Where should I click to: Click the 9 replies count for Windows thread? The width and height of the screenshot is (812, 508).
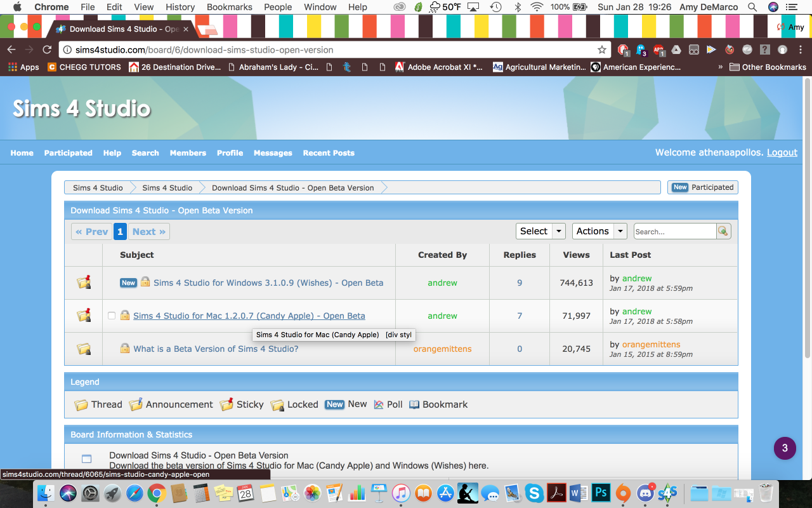pos(520,283)
